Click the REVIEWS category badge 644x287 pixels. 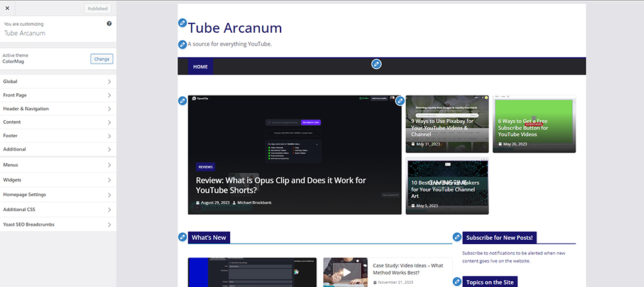point(206,167)
